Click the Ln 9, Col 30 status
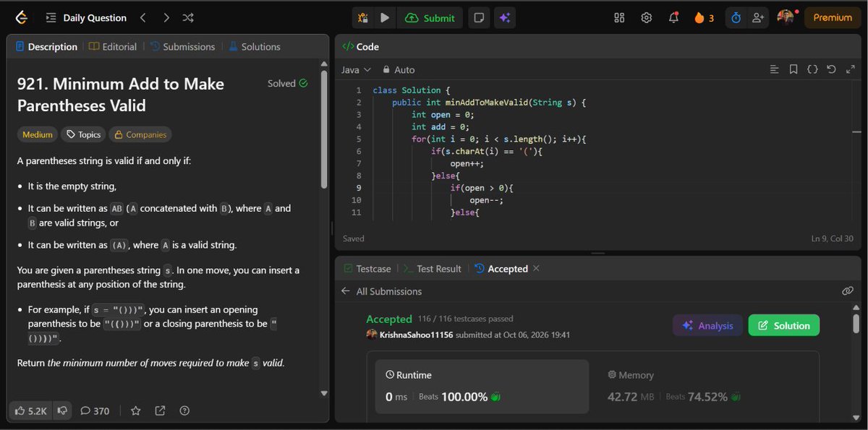The image size is (868, 430). [833, 238]
